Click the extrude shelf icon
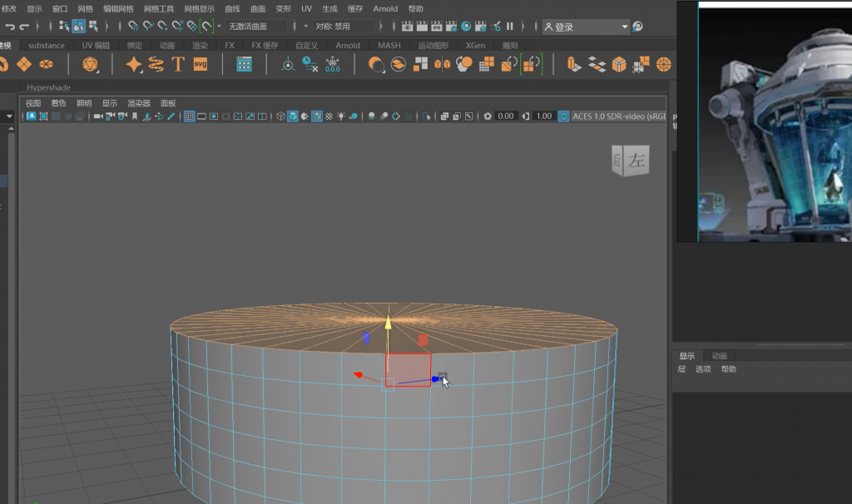The image size is (852, 504). [x=574, y=65]
